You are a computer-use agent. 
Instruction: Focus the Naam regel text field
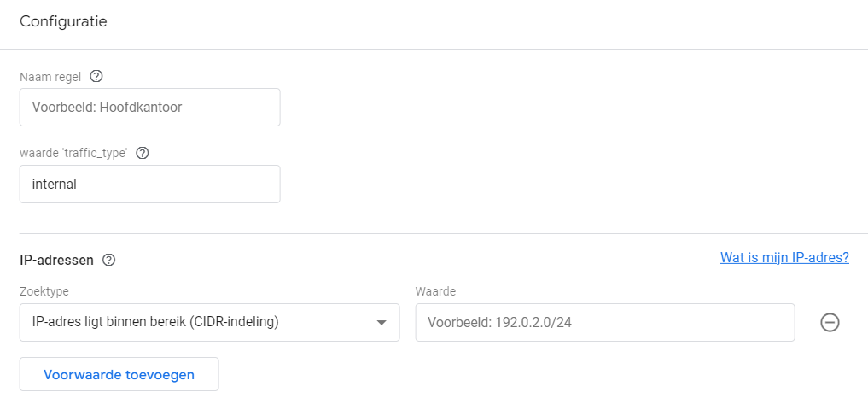coord(149,108)
